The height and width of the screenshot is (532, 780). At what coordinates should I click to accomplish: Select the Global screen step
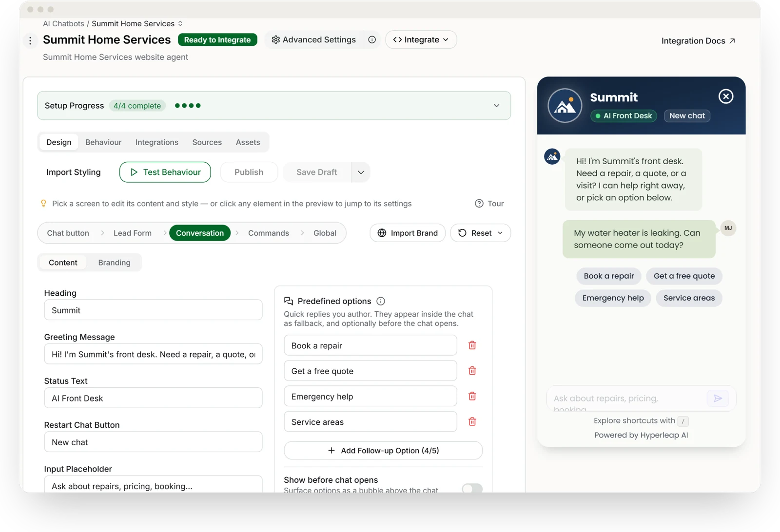coord(325,233)
